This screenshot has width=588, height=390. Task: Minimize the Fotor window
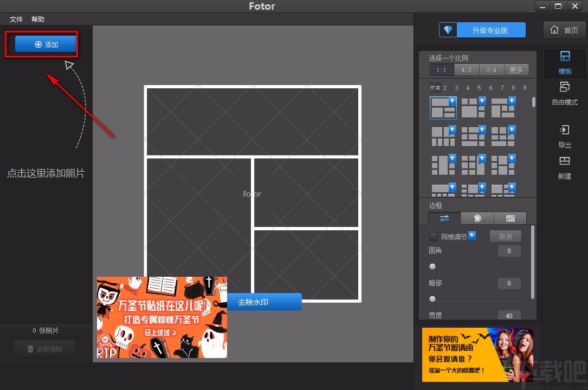tap(542, 6)
